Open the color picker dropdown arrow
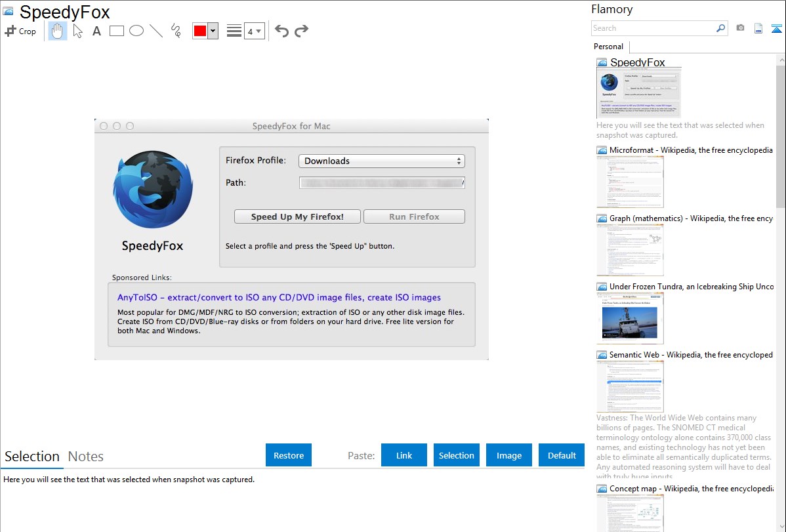Viewport: 786px width, 532px height. point(213,31)
